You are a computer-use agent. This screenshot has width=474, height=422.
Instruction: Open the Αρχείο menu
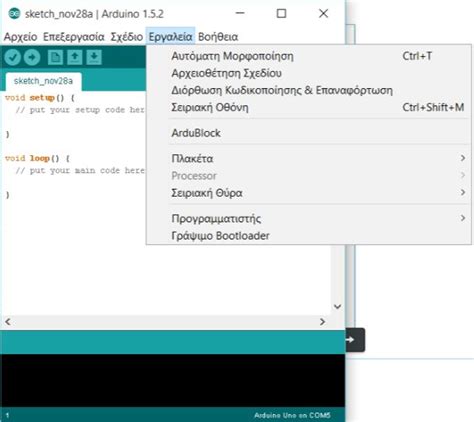tap(20, 37)
